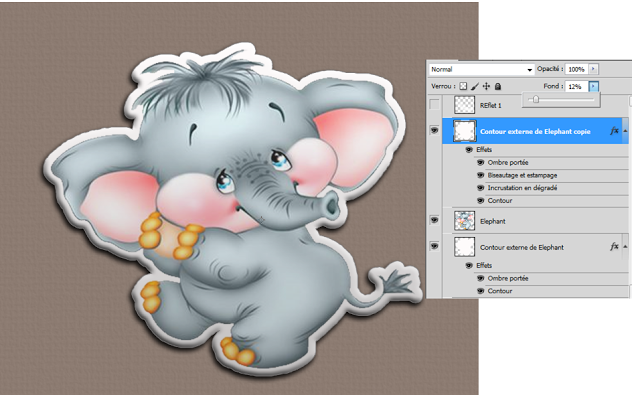Open Contour effect of copie layer
Image resolution: width=640 pixels, height=395 pixels.
coord(500,201)
